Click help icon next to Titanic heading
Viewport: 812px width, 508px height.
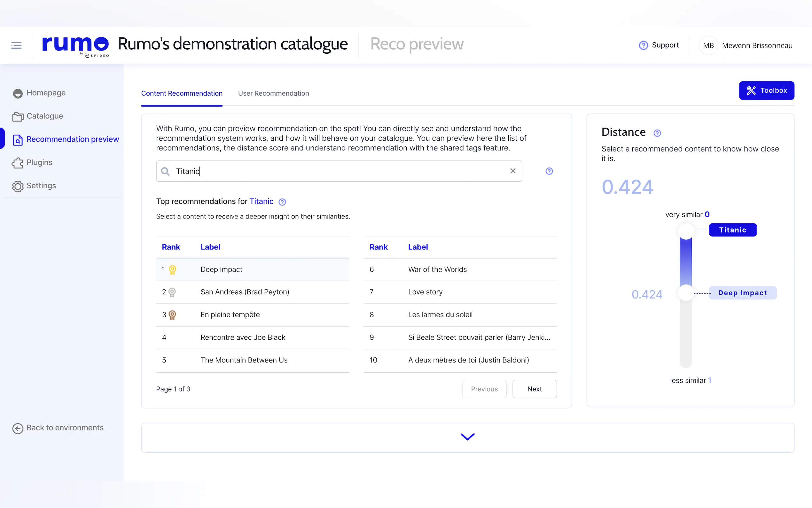(x=282, y=202)
